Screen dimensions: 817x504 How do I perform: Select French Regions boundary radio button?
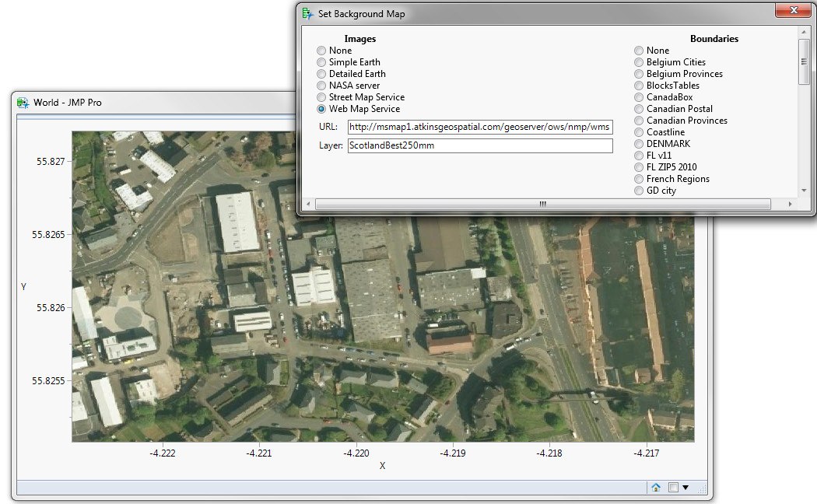coord(639,179)
